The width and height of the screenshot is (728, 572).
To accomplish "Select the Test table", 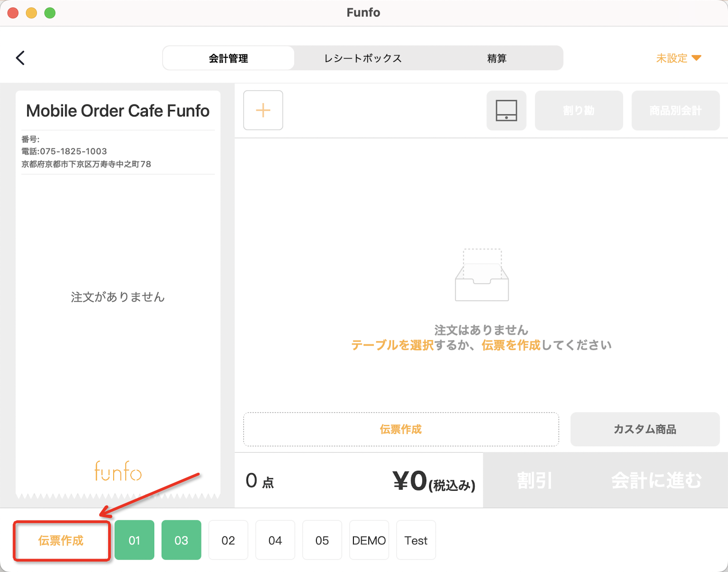I will 416,540.
